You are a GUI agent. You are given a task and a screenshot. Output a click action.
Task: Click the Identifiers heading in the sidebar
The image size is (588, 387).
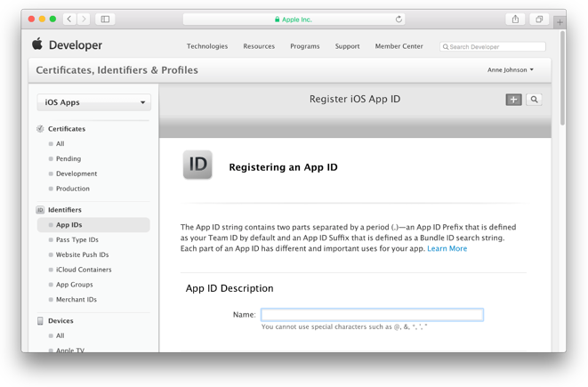(x=65, y=210)
